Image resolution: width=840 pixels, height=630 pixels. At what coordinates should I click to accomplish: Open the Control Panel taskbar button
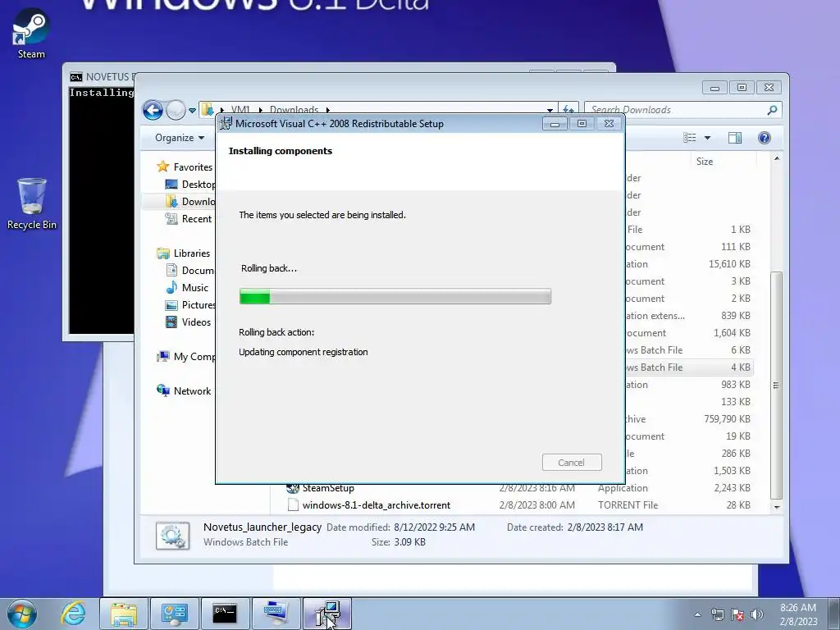tap(174, 614)
